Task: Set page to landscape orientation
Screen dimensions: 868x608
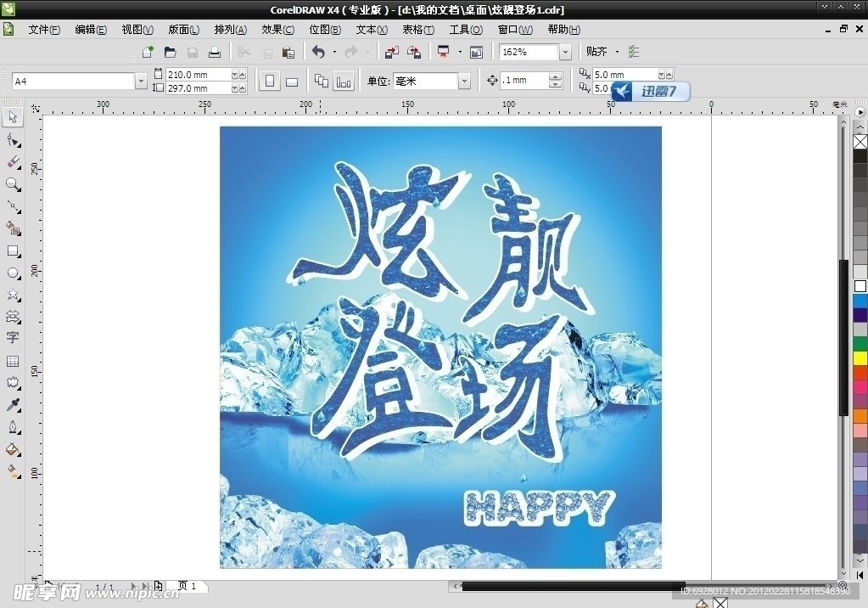Action: [x=291, y=79]
